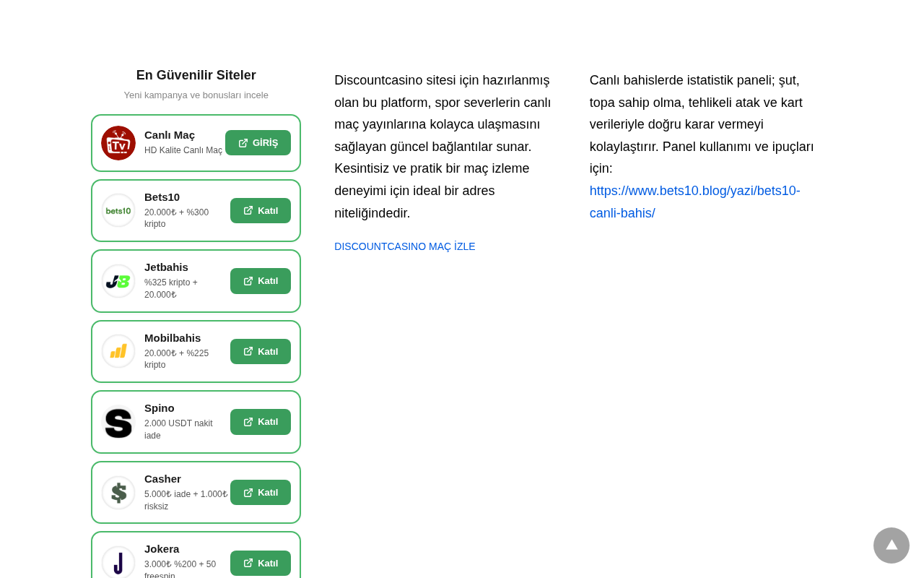This screenshot has width=924, height=578.
Task: Click the Casher card bonus description text
Action: [186, 500]
